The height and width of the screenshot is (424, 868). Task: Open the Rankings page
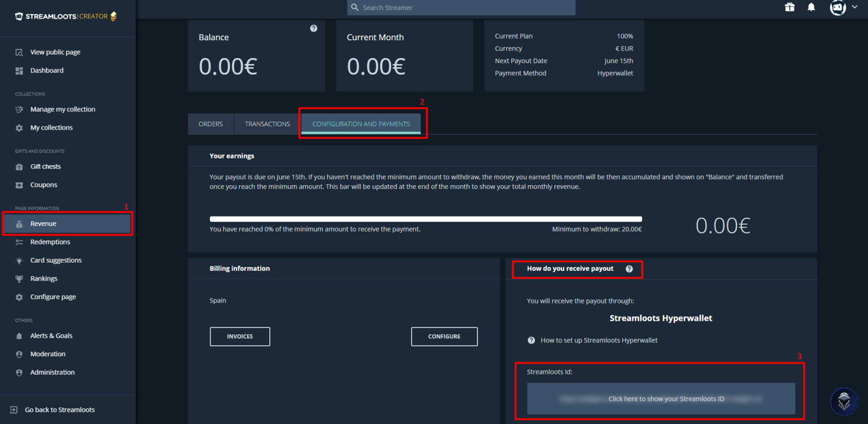(44, 279)
